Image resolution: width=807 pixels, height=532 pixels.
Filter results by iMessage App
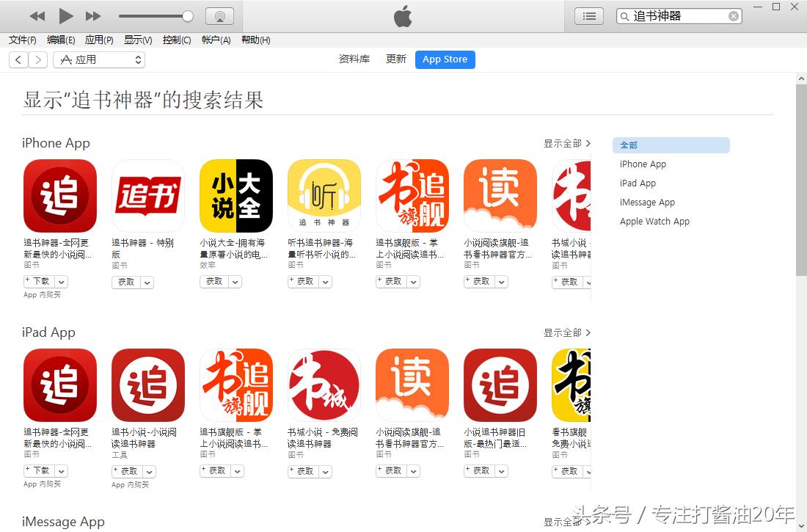tap(646, 202)
